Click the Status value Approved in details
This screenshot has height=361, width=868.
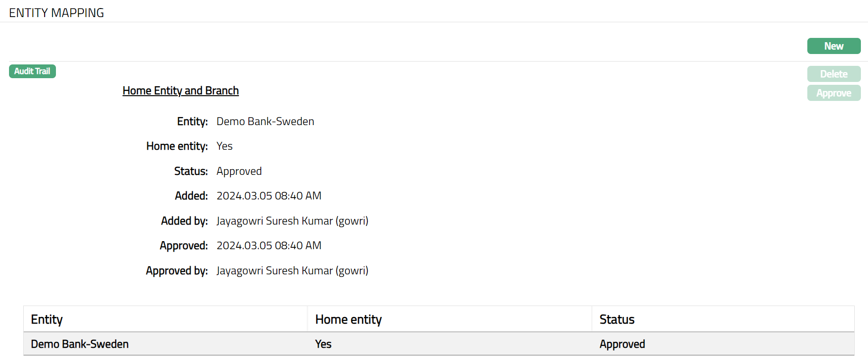pos(239,171)
